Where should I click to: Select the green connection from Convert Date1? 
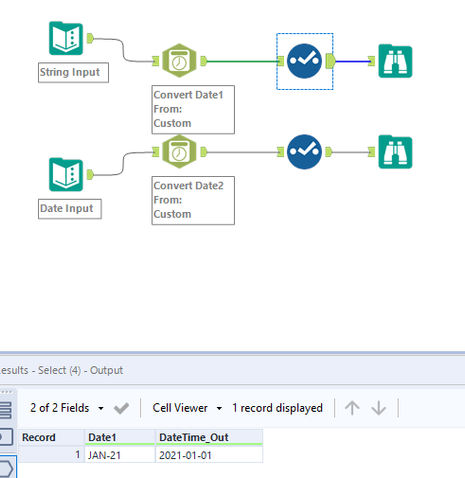(242, 61)
